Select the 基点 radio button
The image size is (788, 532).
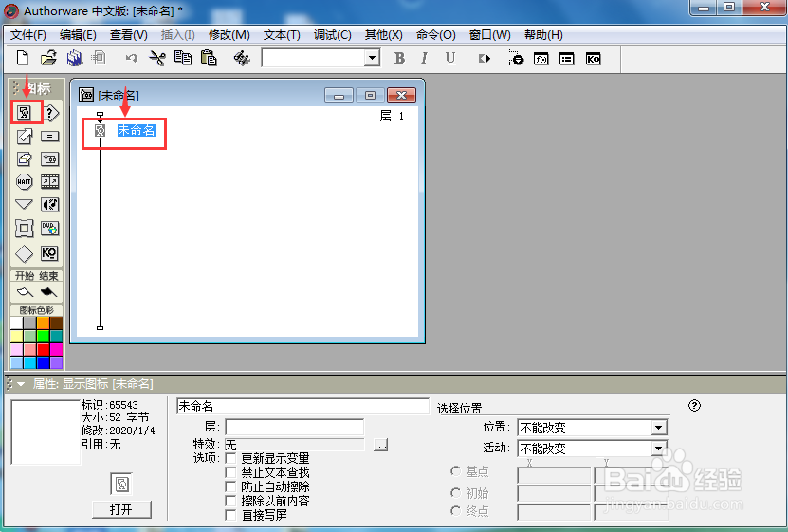[x=456, y=471]
